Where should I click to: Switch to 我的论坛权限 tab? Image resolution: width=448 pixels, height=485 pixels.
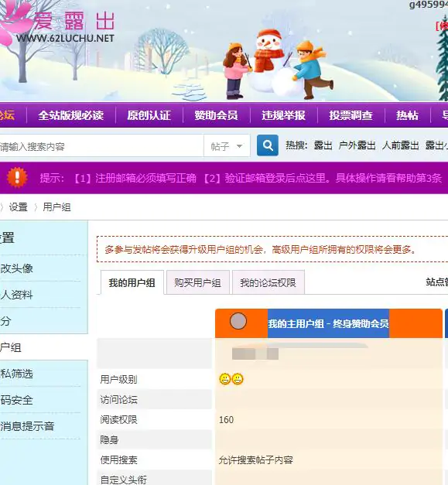point(268,282)
